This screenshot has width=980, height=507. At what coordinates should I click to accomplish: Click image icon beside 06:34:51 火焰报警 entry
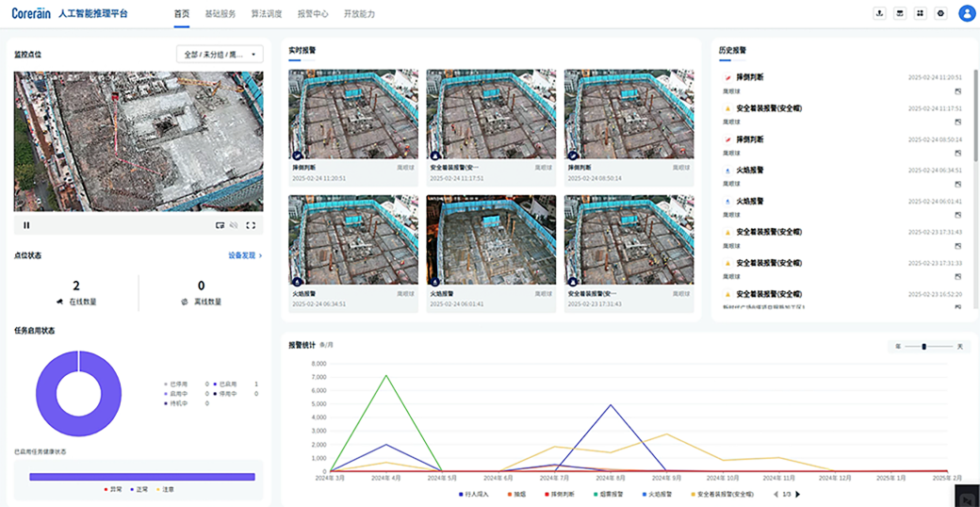click(957, 185)
